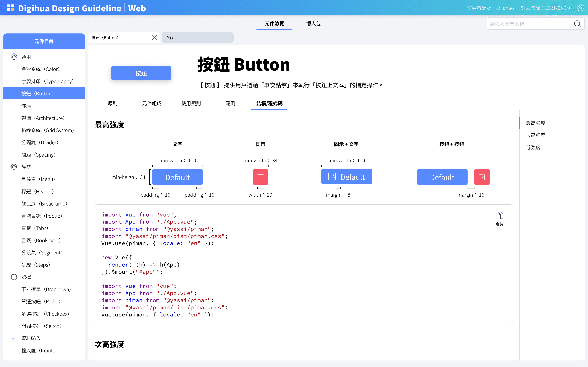Click the 通用 category icon in sidebar
This screenshot has width=588, height=367.
pyautogui.click(x=14, y=57)
